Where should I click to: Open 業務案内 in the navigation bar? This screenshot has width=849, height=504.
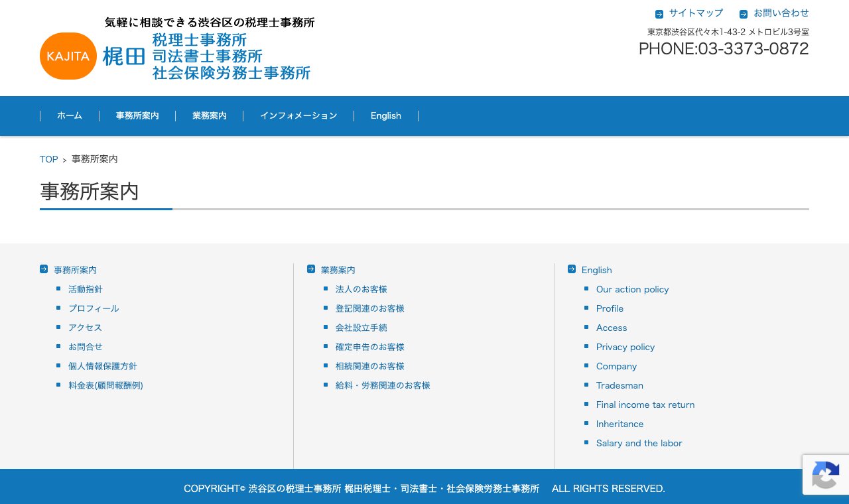pos(210,115)
